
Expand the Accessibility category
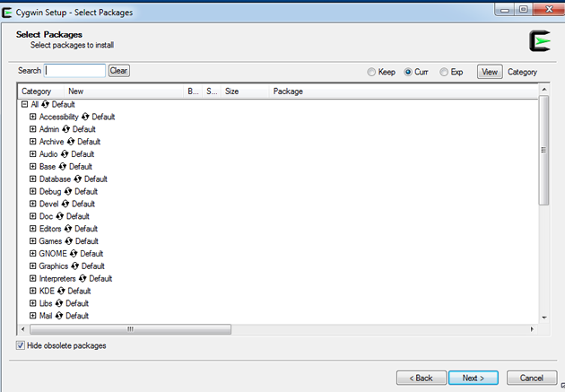(33, 117)
